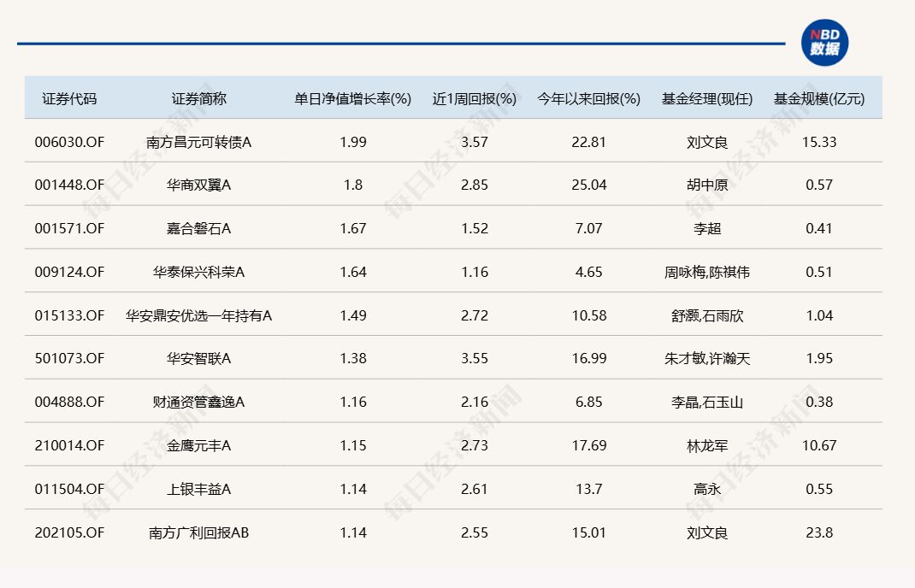Click fund size value 1.95
This screenshot has height=588, width=915.
[x=819, y=358]
